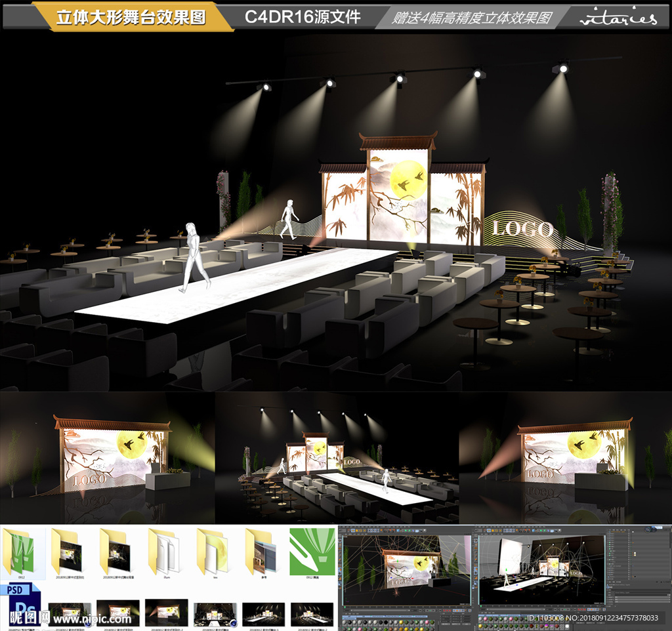Click the C4DR16源文件 header label
Viewport: 672px width, 631px height.
click(303, 17)
